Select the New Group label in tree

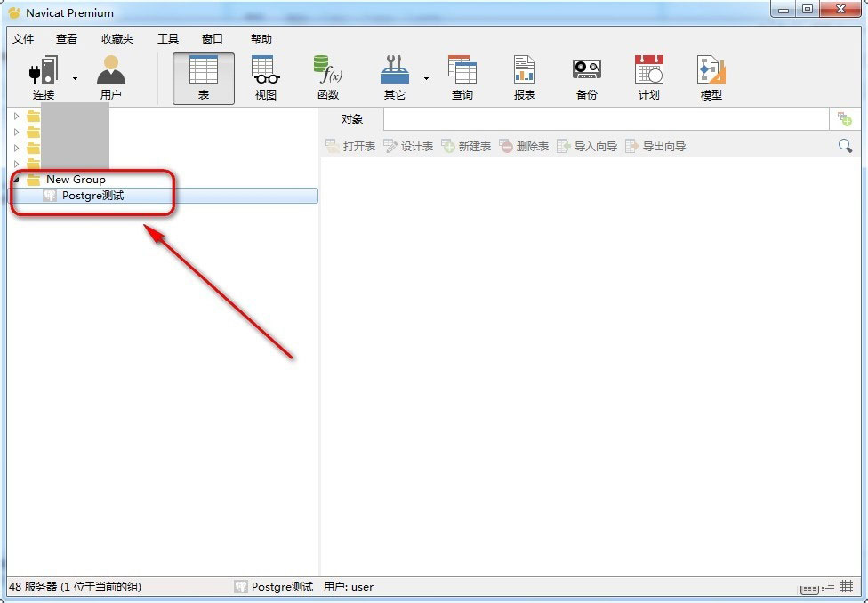click(x=76, y=180)
